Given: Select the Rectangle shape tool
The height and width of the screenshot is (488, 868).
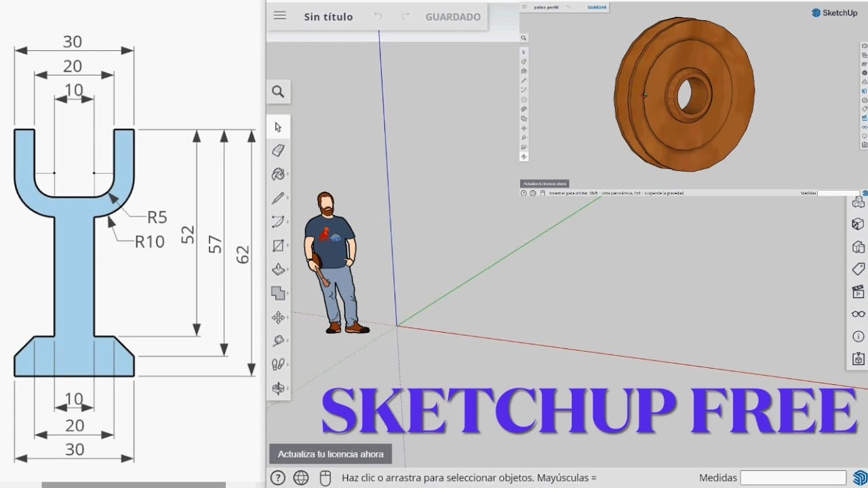Looking at the screenshot, I should (278, 245).
